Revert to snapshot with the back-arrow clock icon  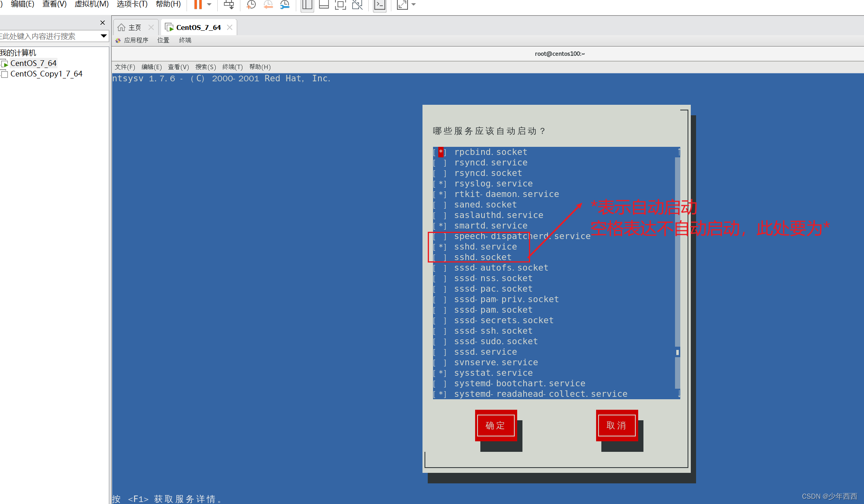tap(268, 5)
